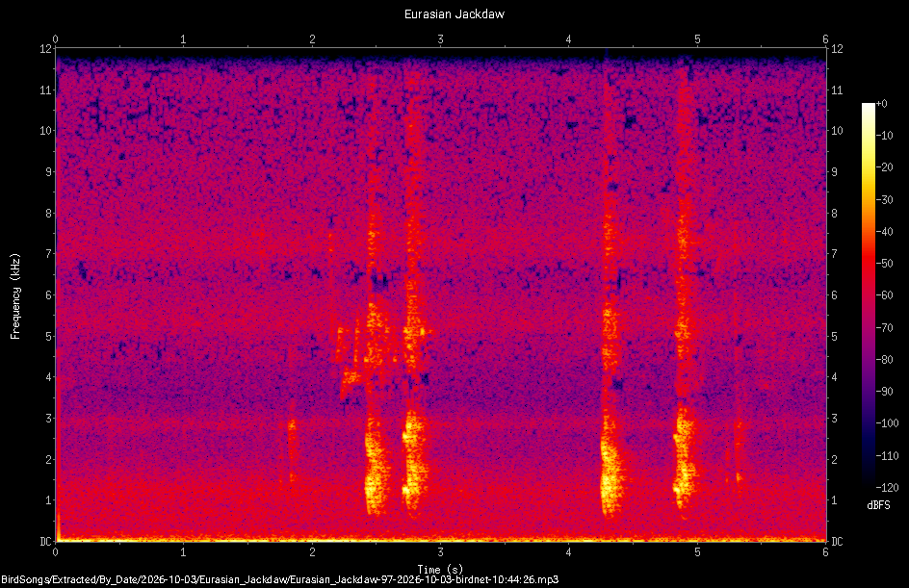Click '2' on the left frequency axis
This screenshot has height=588, width=909.
pos(48,459)
